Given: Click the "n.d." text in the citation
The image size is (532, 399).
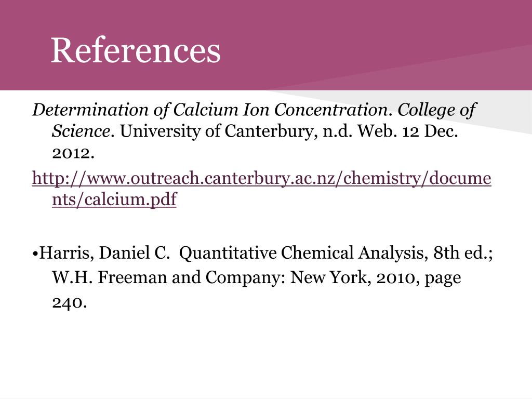Looking at the screenshot, I should click(338, 131).
